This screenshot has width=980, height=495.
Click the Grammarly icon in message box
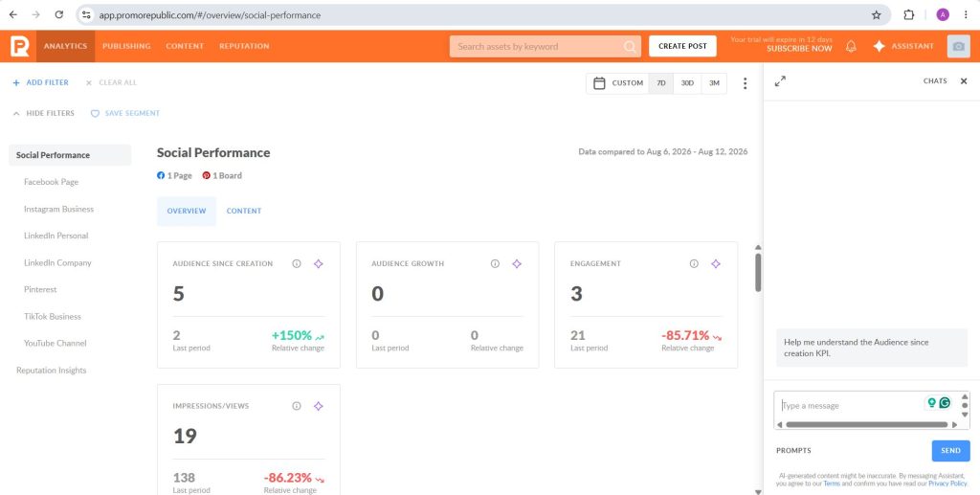click(x=945, y=402)
